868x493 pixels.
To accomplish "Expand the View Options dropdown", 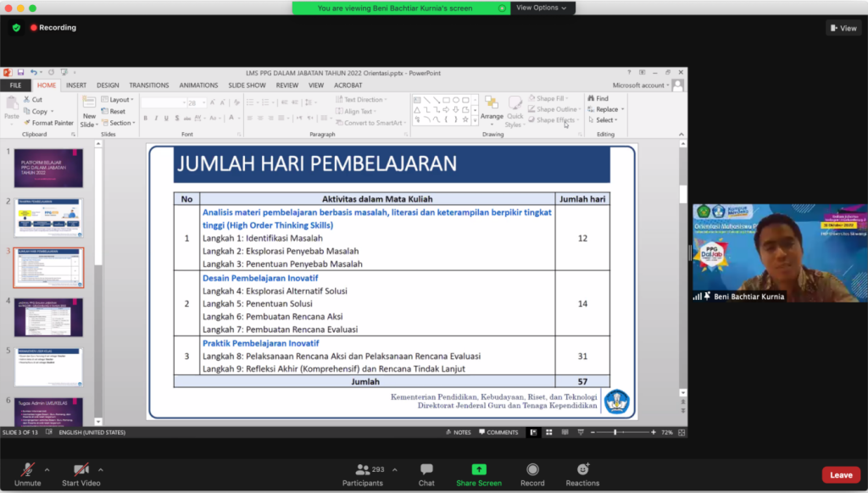I will coord(542,8).
